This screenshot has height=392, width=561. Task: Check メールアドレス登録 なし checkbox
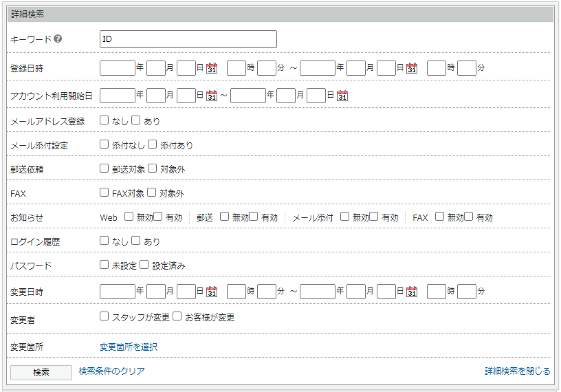[104, 120]
